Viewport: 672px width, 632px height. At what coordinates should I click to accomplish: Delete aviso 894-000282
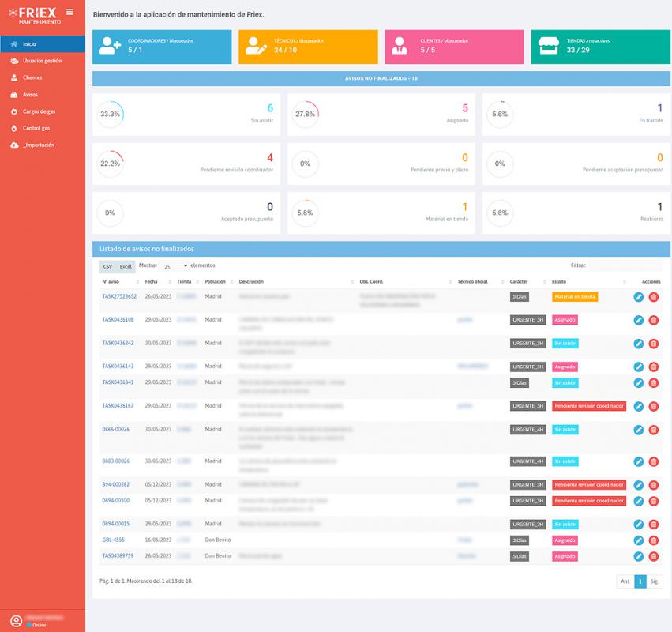pyautogui.click(x=654, y=485)
